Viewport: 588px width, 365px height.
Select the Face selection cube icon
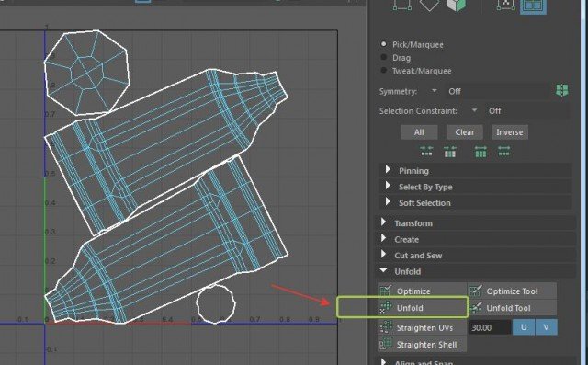coord(457,6)
